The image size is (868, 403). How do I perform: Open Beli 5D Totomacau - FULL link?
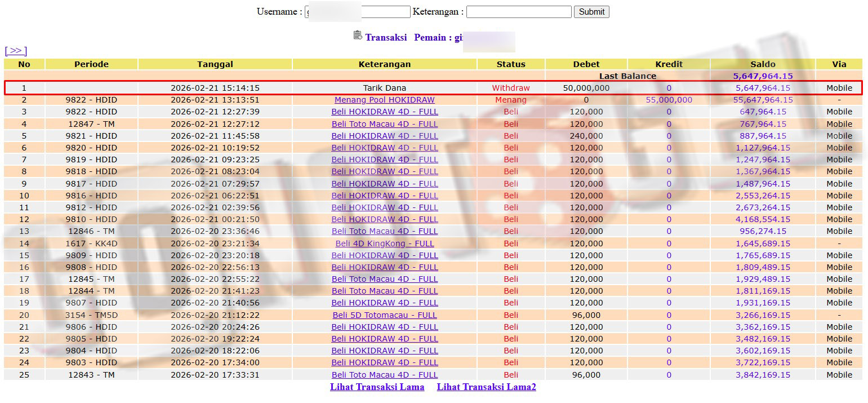(x=384, y=315)
